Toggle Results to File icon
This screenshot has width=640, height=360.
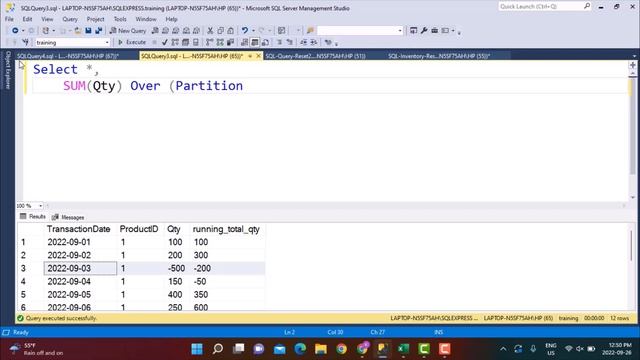point(265,42)
